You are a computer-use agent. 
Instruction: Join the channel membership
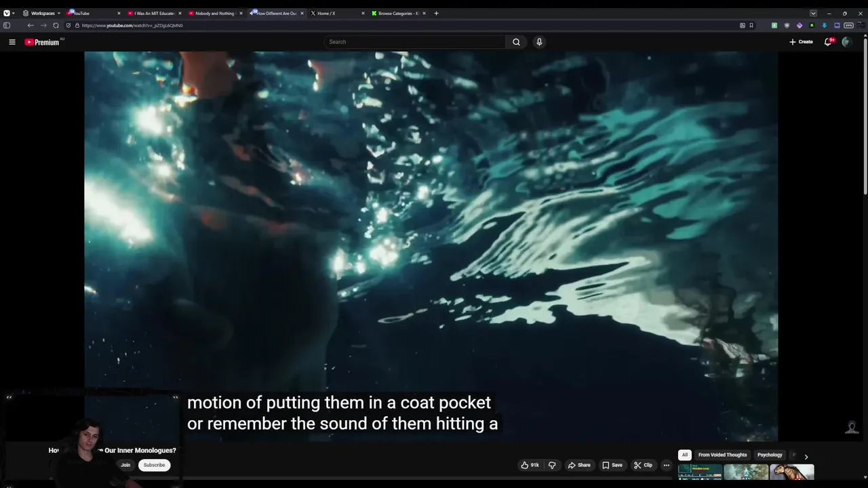[x=125, y=465]
